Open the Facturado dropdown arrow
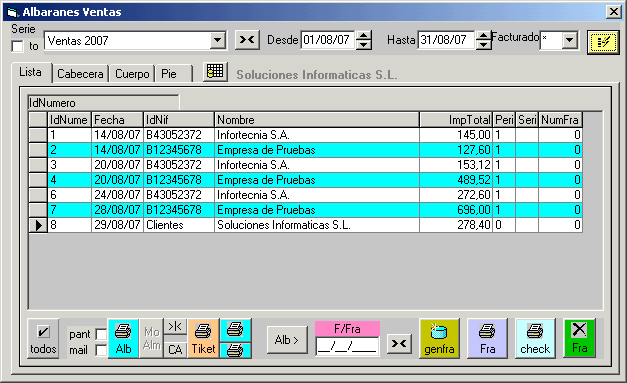Viewport: 627px width, 383px height. pyautogui.click(x=569, y=40)
